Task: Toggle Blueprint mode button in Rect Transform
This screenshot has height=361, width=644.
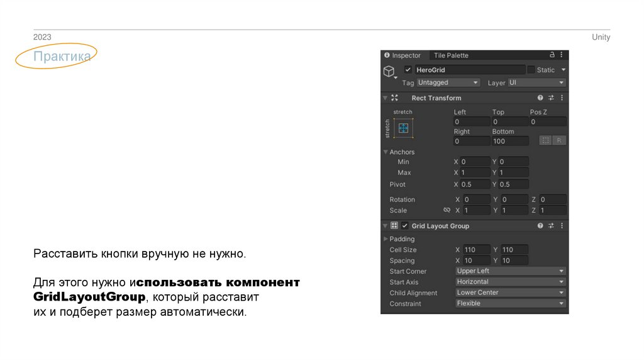Action: (545, 140)
